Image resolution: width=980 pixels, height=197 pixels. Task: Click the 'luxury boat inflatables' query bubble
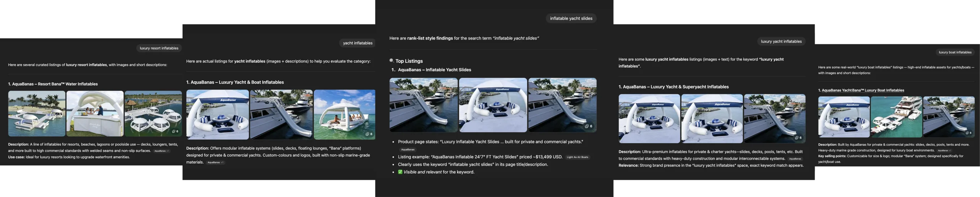[955, 52]
